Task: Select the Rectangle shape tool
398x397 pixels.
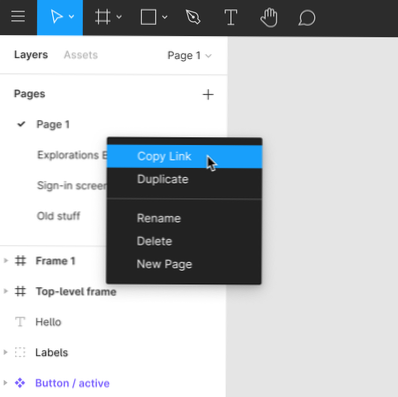Action: (148, 17)
